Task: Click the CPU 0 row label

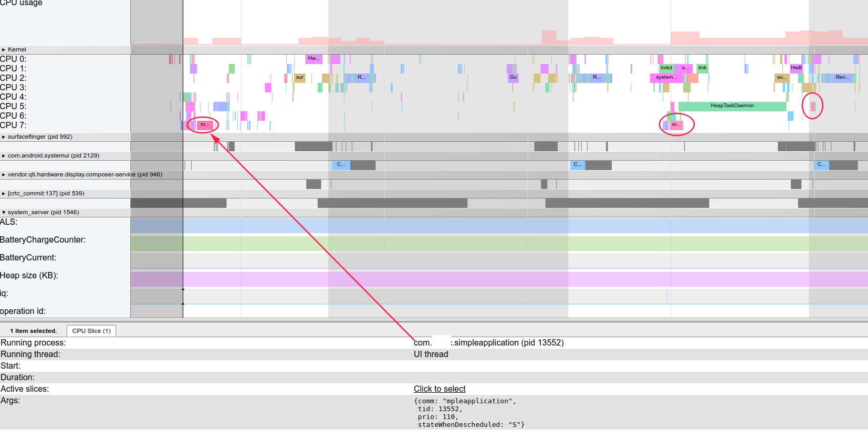Action: (x=13, y=59)
